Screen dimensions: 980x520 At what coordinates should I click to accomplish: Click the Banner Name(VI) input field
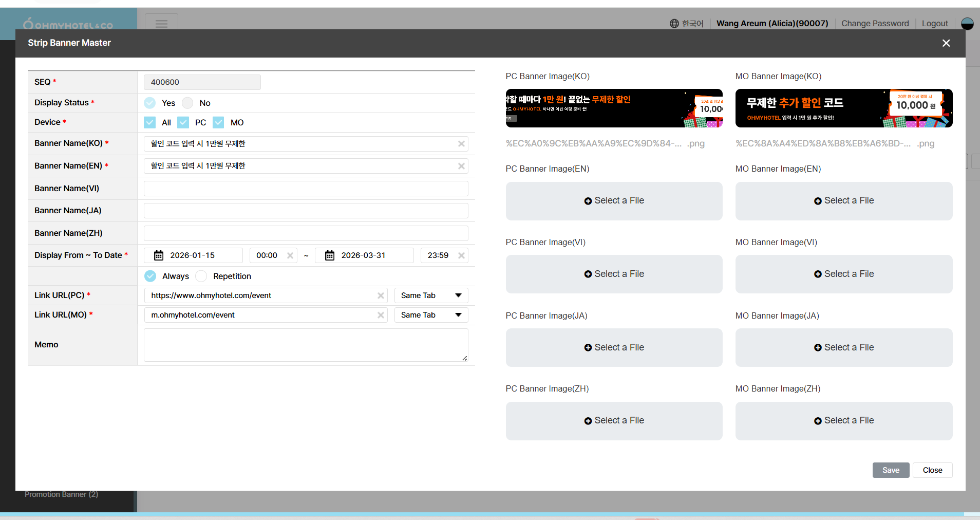(306, 189)
